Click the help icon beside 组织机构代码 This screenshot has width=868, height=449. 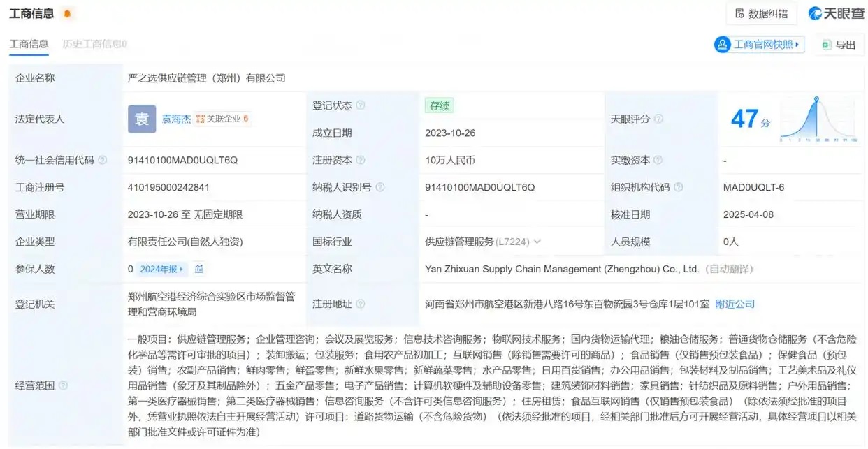pyautogui.click(x=678, y=187)
